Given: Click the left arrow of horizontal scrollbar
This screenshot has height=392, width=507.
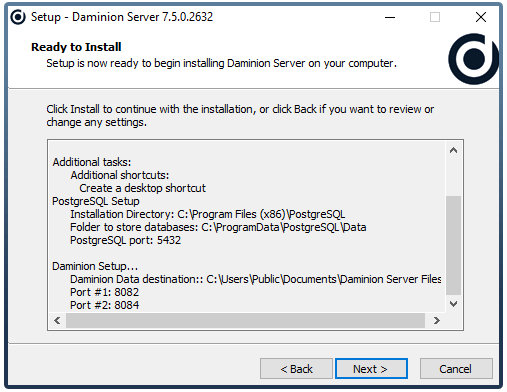Looking at the screenshot, I should pos(57,321).
